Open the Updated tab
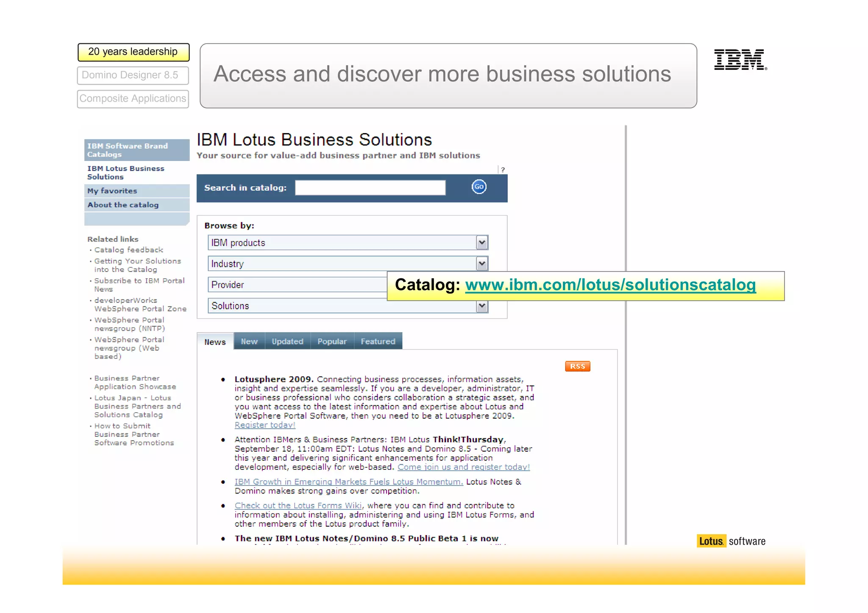Image resolution: width=868 pixels, height=613 pixels. tap(287, 341)
